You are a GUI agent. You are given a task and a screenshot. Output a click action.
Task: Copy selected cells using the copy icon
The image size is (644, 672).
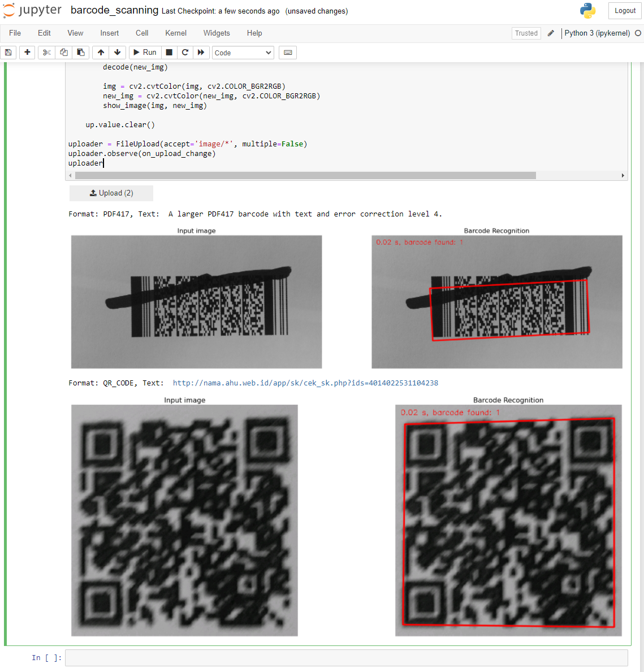tap(63, 52)
